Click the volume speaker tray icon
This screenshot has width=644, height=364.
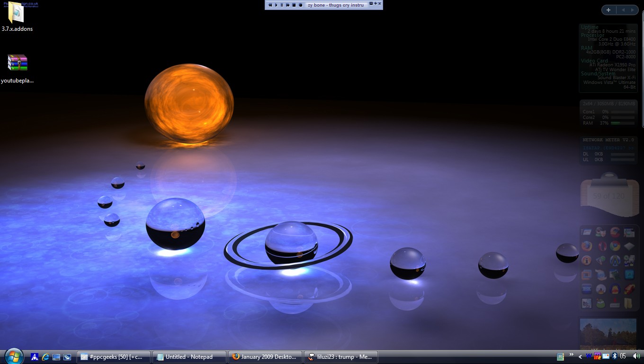click(636, 356)
